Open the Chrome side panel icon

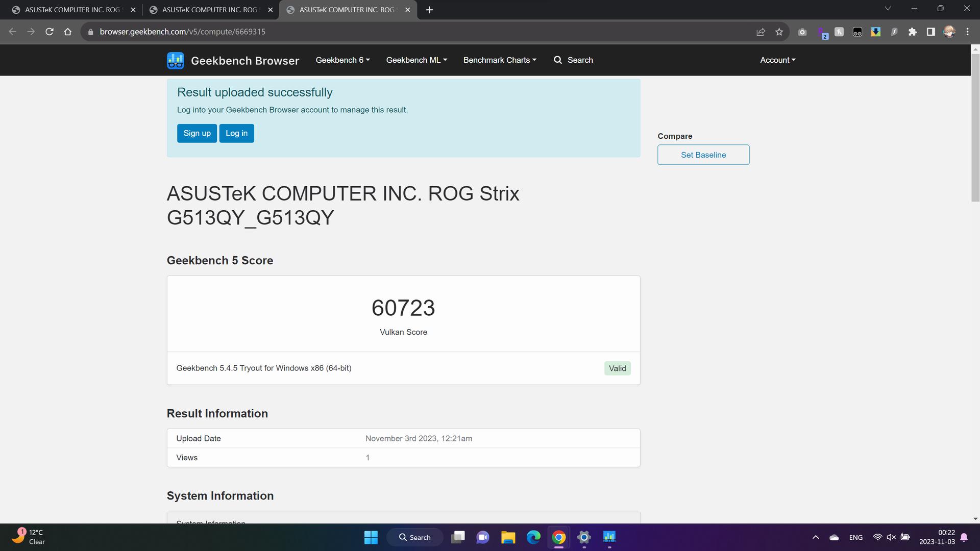930,32
